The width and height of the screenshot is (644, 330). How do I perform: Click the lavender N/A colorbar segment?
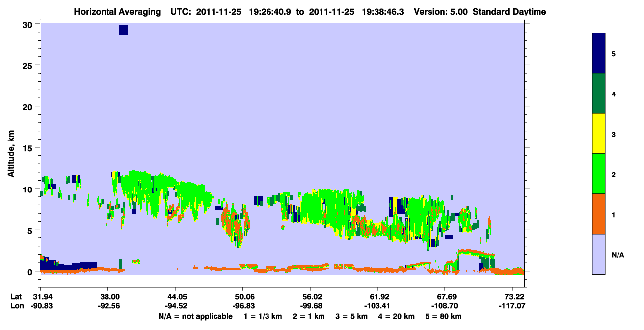click(599, 254)
